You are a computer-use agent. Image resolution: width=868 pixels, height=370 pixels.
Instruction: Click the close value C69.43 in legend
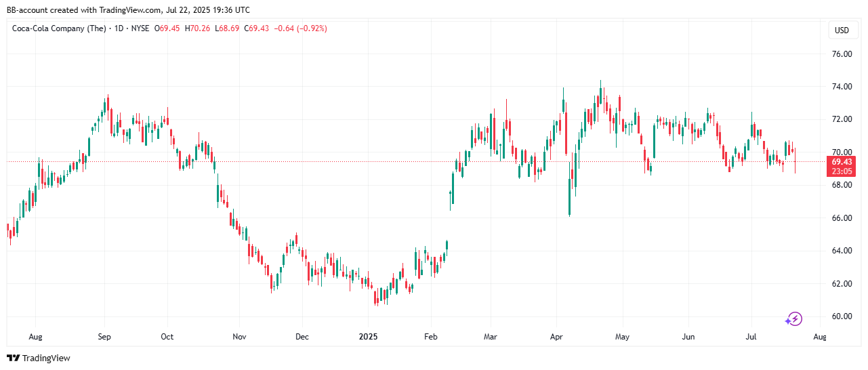tap(257, 28)
